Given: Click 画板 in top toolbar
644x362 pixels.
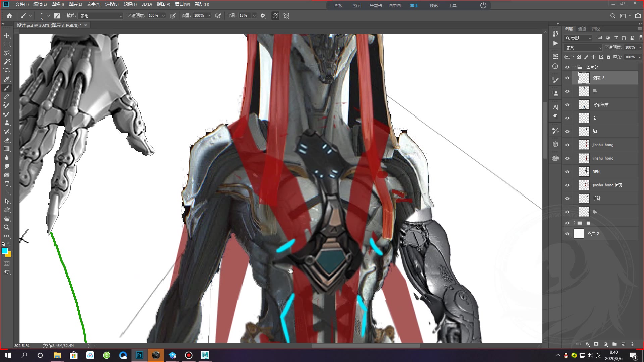Looking at the screenshot, I should click(x=338, y=5).
